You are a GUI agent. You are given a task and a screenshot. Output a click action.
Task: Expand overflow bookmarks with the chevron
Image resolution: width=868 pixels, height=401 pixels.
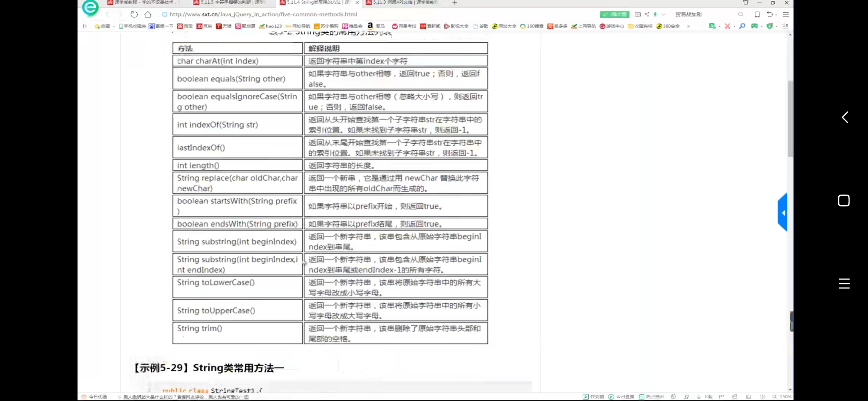click(x=689, y=26)
